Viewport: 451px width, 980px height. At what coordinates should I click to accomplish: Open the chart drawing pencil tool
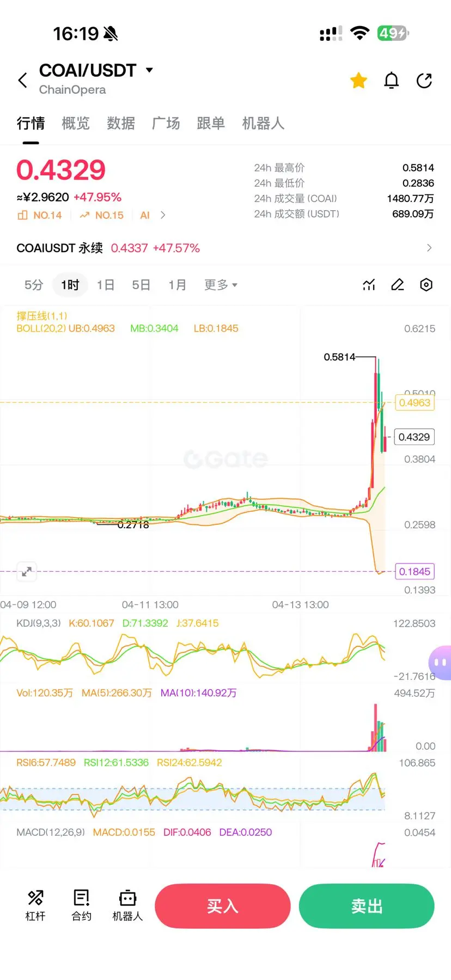[x=398, y=285]
